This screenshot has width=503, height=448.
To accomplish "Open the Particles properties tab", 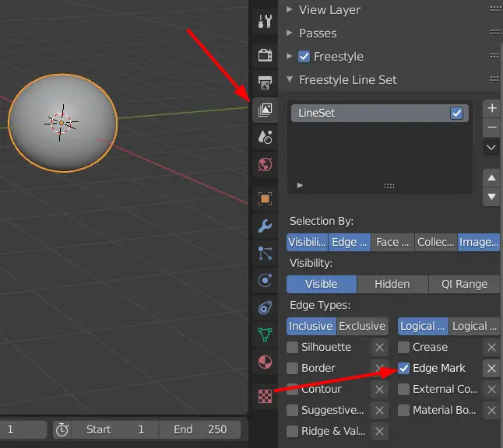I will tap(265, 253).
